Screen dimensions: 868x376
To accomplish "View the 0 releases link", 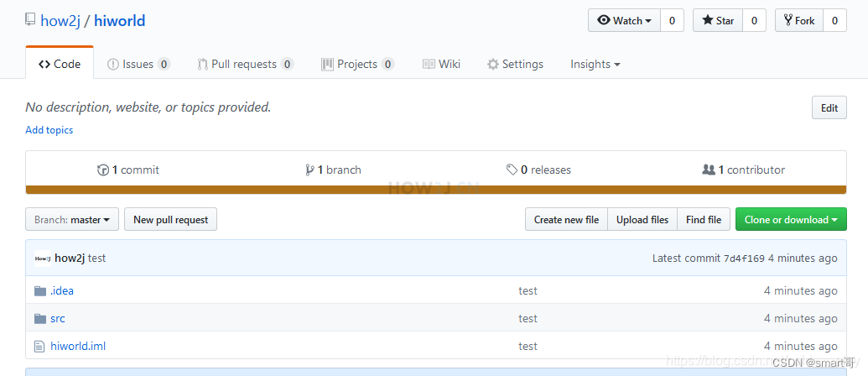I will click(538, 170).
